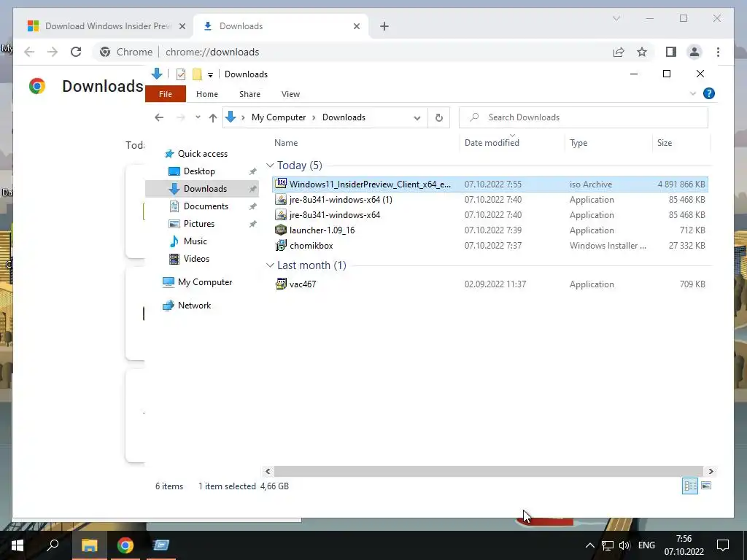
Task: Open Music in the navigation pane
Action: (195, 241)
